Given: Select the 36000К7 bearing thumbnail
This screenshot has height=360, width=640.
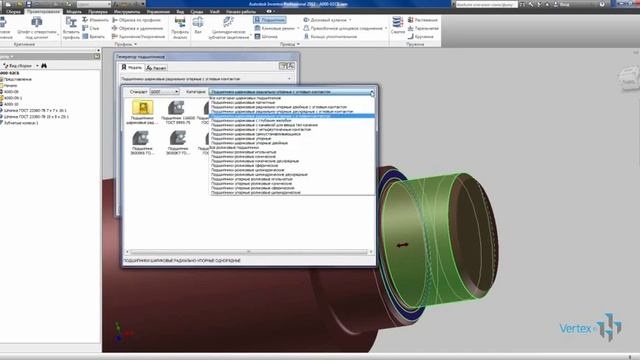Looking at the screenshot, I should (178, 142).
